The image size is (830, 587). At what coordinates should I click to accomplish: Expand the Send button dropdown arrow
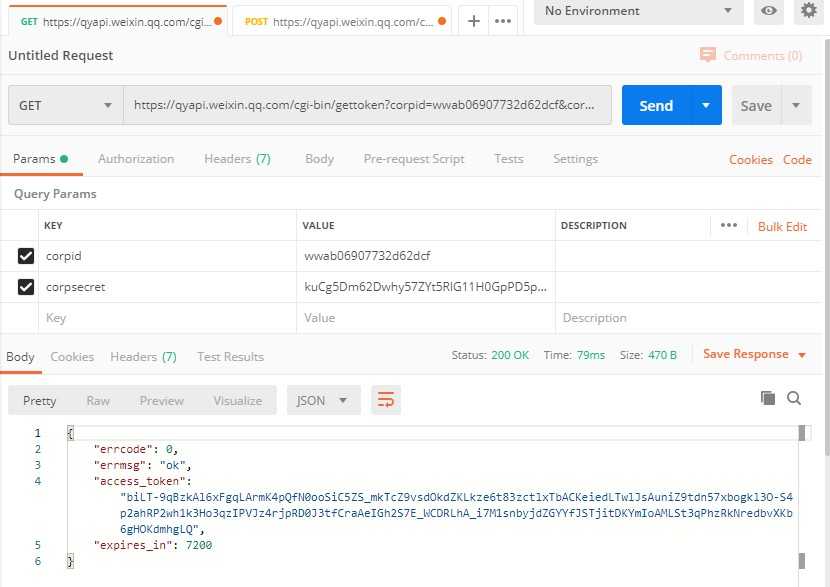(706, 105)
